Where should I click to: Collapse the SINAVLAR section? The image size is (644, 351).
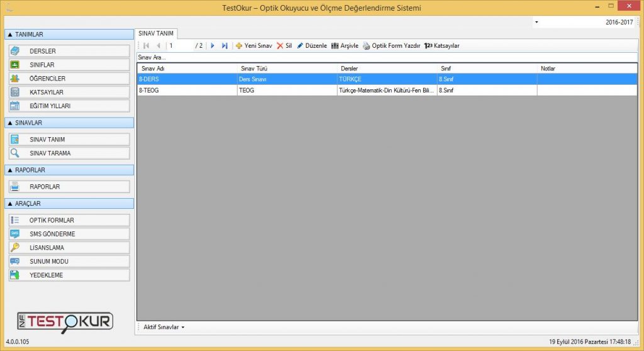tap(69, 123)
